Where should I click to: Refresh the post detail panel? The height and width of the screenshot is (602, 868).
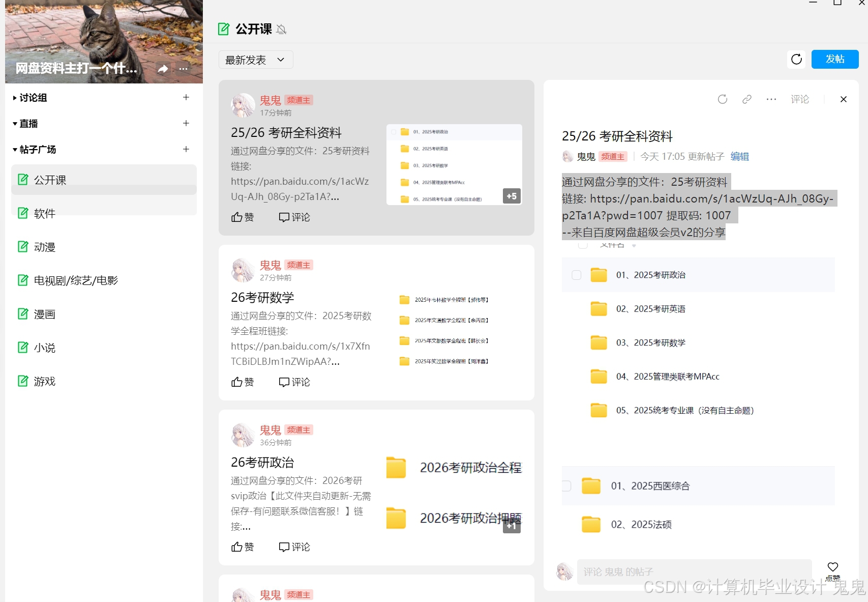(723, 99)
